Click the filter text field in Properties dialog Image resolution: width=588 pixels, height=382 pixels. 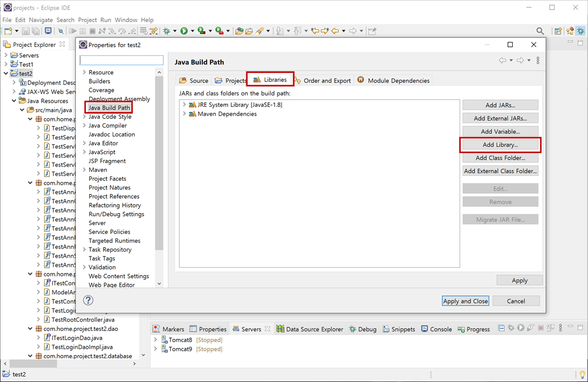122,60
